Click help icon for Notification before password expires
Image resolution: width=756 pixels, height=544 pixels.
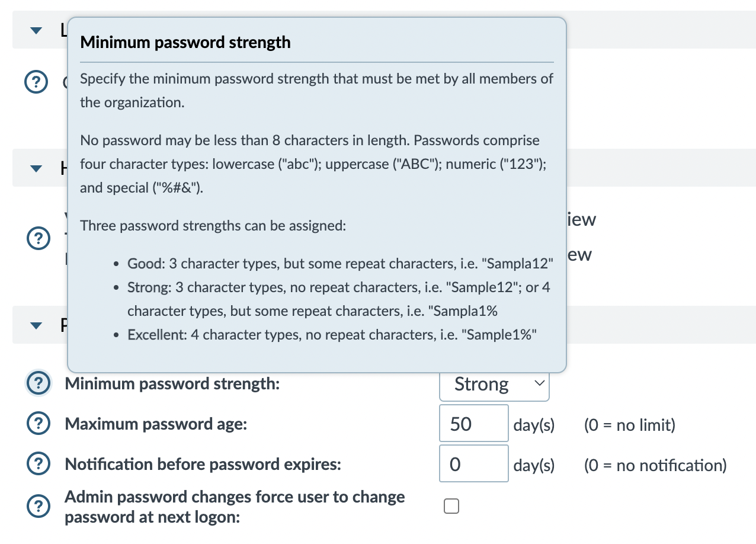pyautogui.click(x=38, y=463)
